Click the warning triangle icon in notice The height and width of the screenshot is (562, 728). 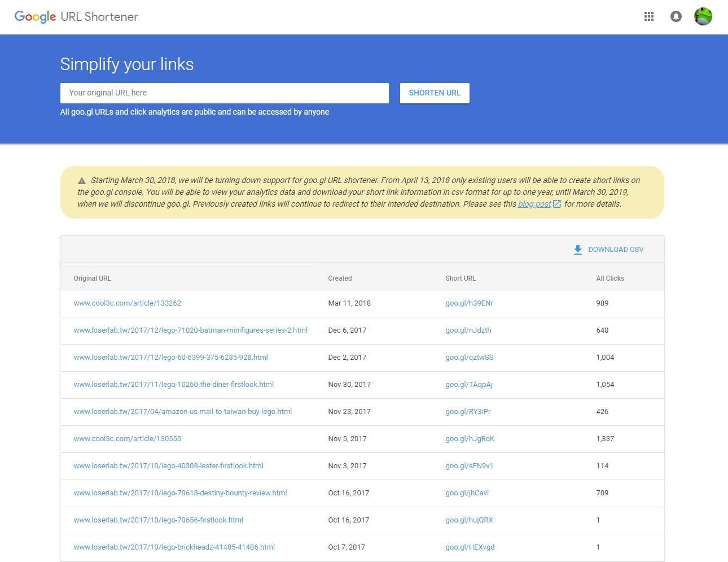coord(82,181)
